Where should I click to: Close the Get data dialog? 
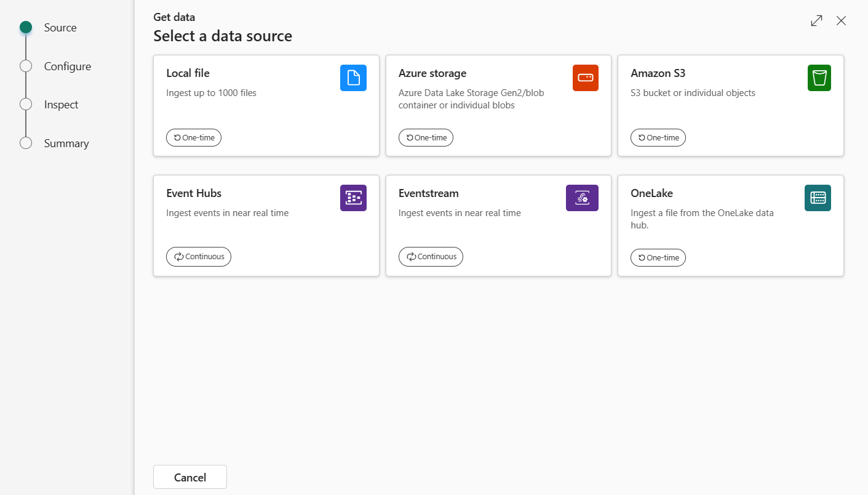click(841, 20)
